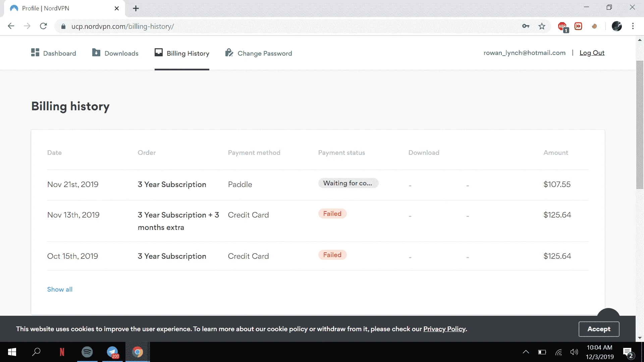Bookmark this page with the star icon

coord(542,26)
